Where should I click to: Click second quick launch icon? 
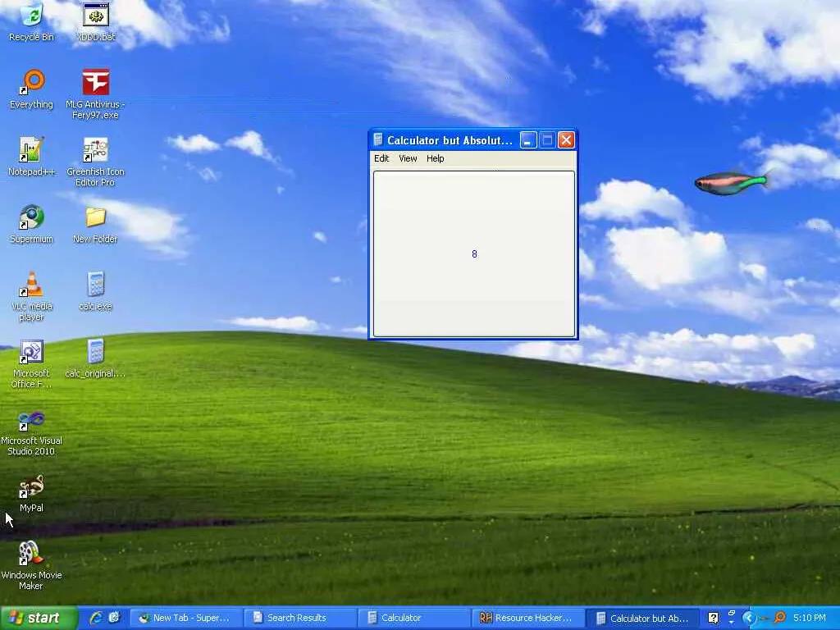click(115, 618)
